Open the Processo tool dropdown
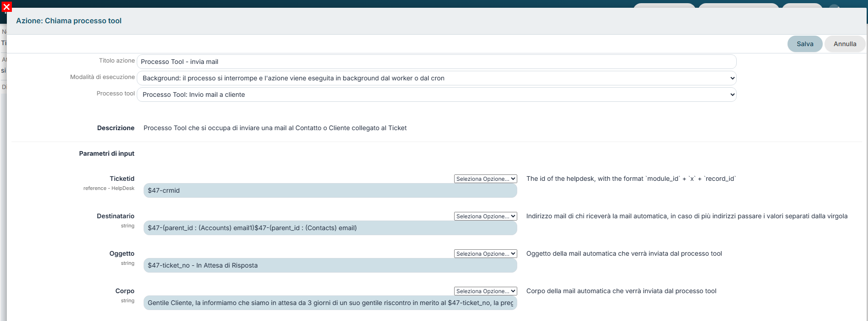868x321 pixels. 436,95
